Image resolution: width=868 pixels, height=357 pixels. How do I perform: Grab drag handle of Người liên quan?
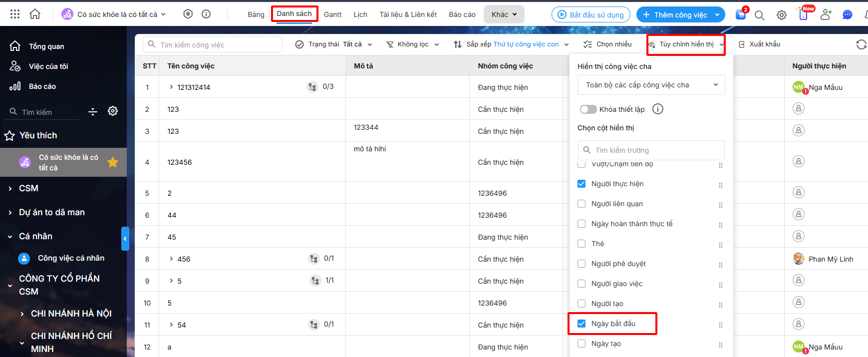pos(721,205)
